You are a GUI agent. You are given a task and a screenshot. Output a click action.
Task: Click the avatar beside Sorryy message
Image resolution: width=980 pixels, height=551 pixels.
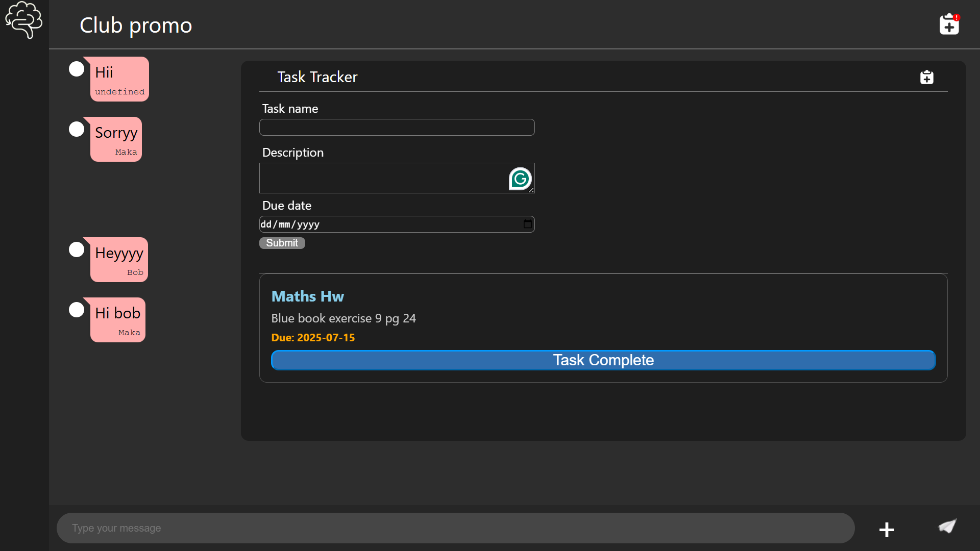tap(77, 129)
